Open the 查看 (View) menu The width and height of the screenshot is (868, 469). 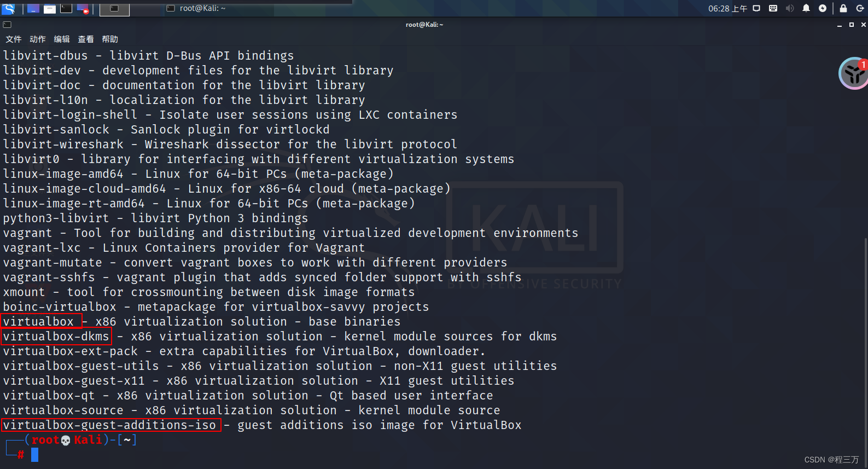86,39
